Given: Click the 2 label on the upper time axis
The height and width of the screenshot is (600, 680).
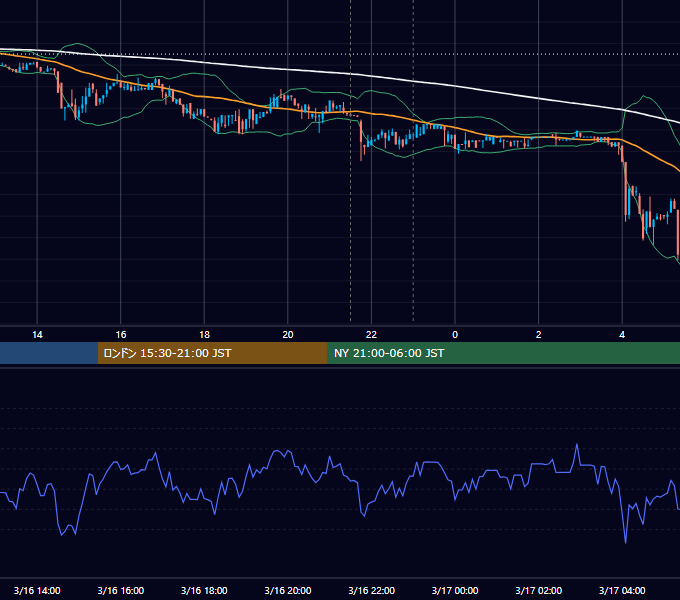Looking at the screenshot, I should [538, 335].
